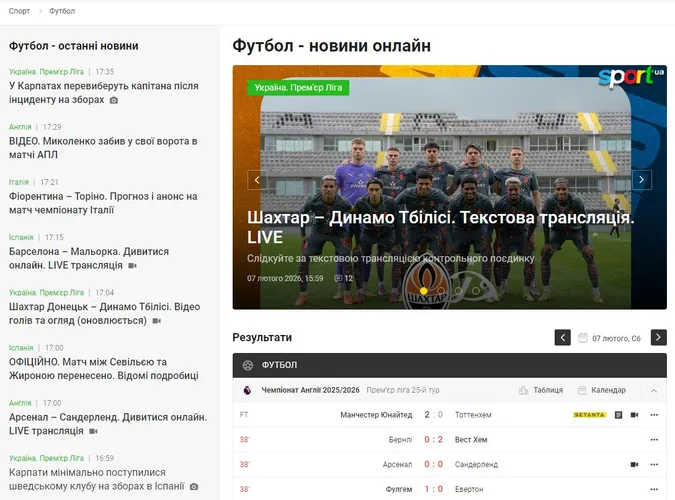Screen dimensions: 675x500
Task: Open Фіорентина – Торіно preview article
Action: point(103,203)
